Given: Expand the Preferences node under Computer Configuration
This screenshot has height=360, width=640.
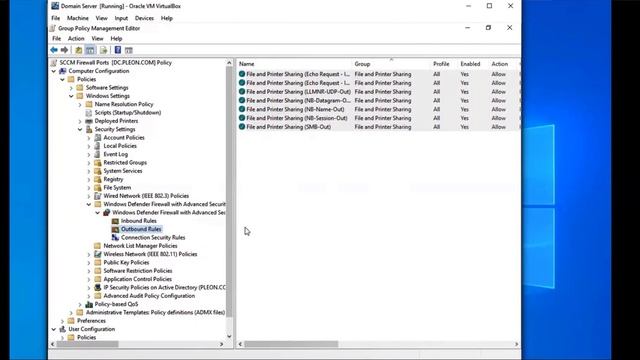Looking at the screenshot, I should pyautogui.click(x=63, y=321).
